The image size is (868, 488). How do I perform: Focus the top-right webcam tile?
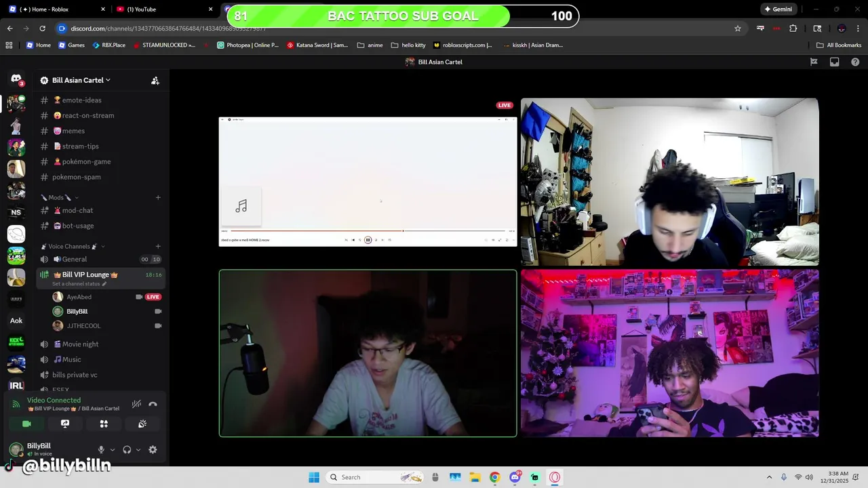(x=670, y=182)
